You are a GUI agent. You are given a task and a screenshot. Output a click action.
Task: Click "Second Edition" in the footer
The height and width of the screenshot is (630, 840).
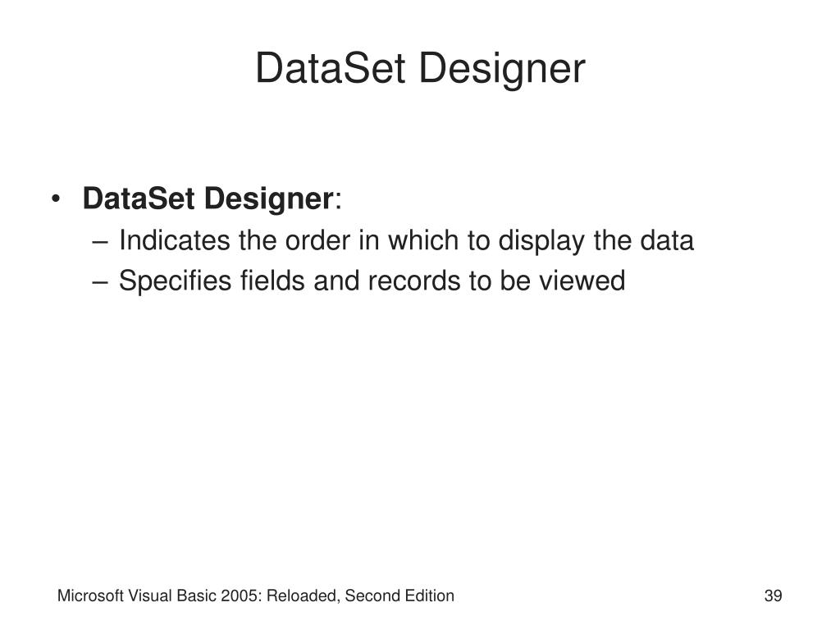(x=399, y=596)
